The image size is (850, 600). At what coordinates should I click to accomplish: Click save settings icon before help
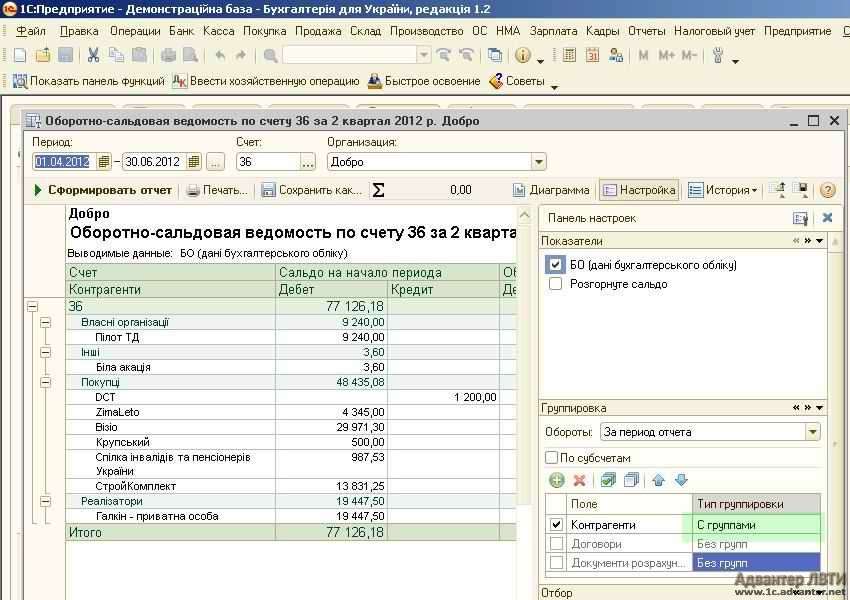(803, 190)
